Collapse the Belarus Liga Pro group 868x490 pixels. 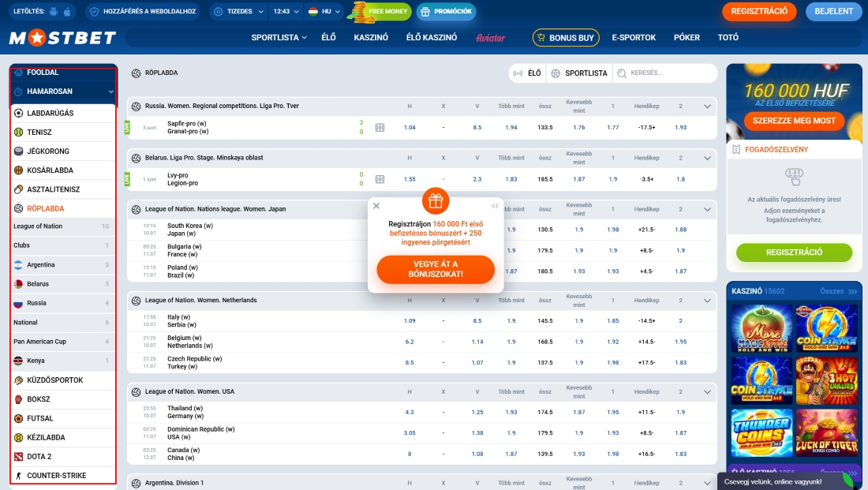tap(708, 158)
